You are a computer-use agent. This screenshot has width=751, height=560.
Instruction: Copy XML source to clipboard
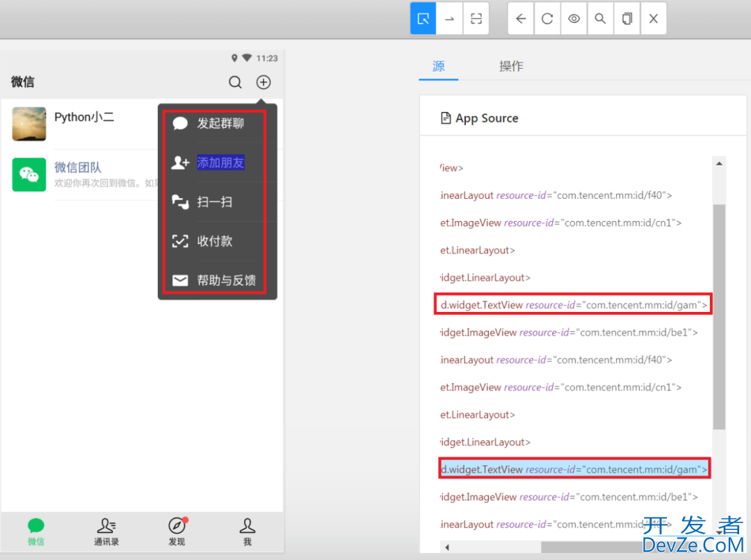pyautogui.click(x=627, y=19)
